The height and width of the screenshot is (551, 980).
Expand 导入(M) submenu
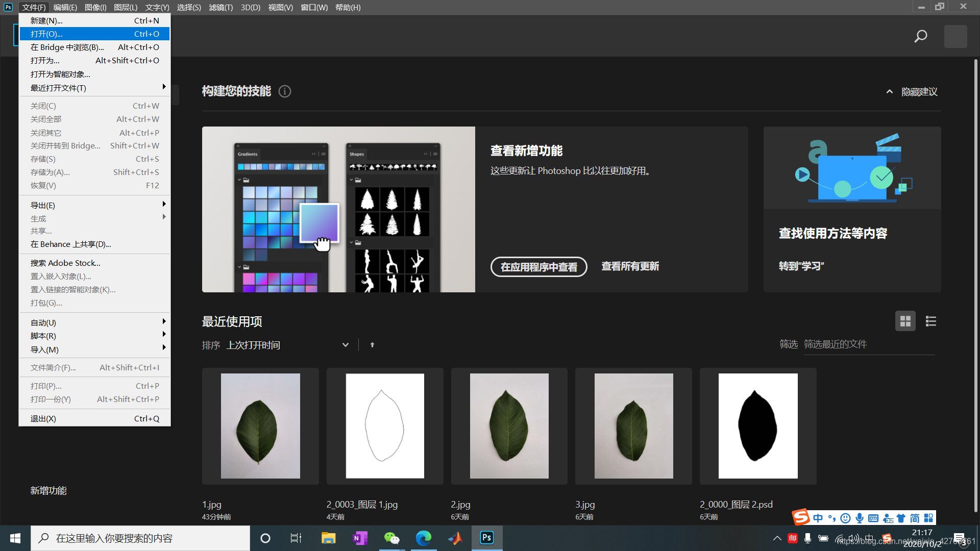[x=94, y=349]
